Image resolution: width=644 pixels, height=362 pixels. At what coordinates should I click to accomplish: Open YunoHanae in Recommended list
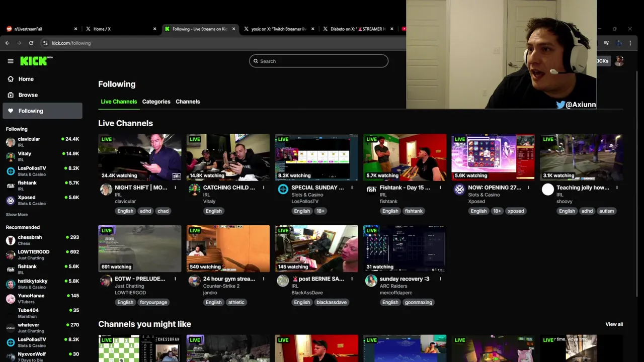[42, 298]
